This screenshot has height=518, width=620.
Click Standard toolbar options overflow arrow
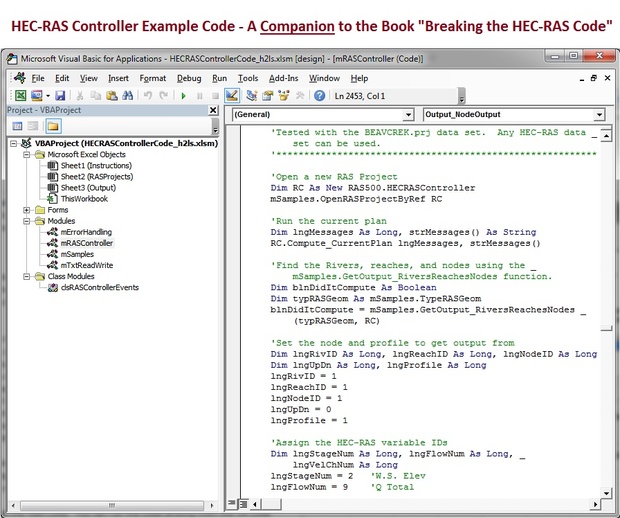pos(461,96)
